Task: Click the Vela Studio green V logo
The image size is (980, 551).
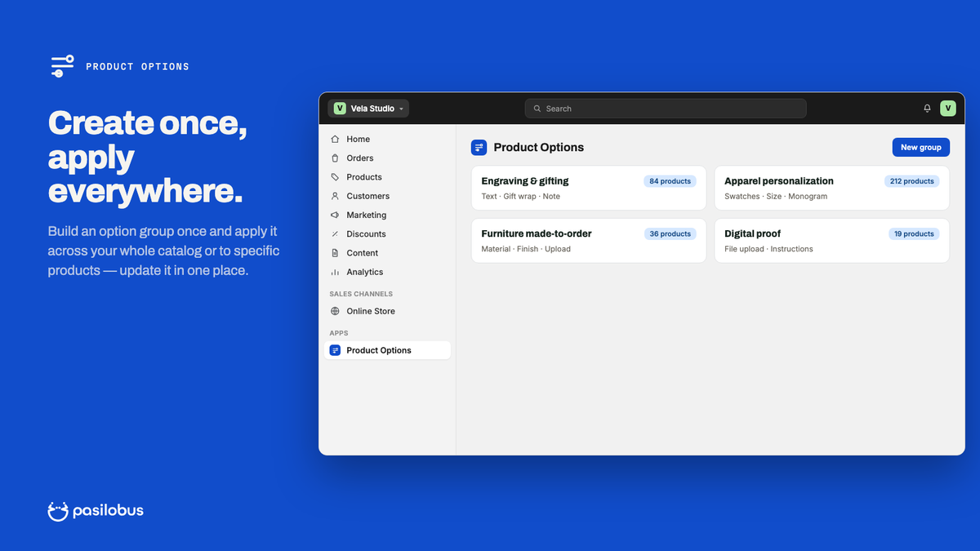Action: coord(339,109)
